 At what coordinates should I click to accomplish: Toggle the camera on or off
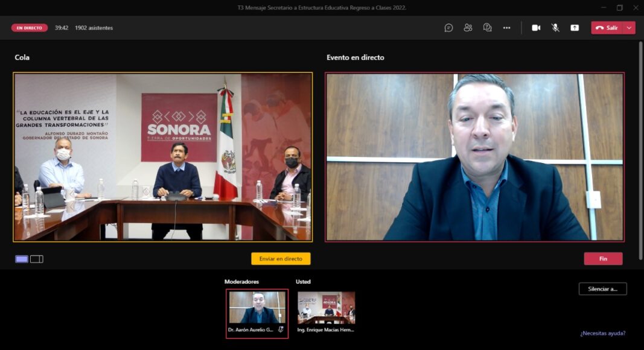tap(536, 28)
